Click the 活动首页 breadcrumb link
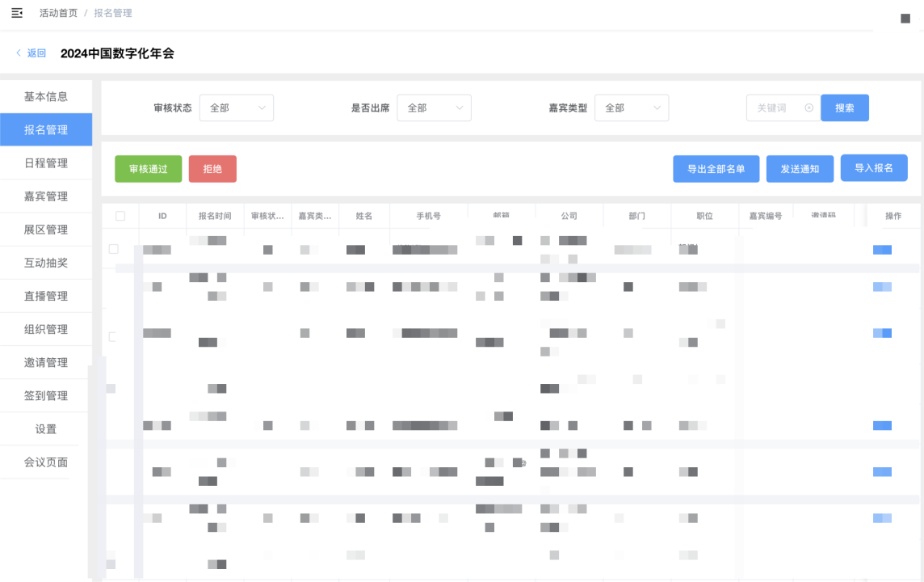Image resolution: width=924 pixels, height=582 pixels. coord(58,13)
